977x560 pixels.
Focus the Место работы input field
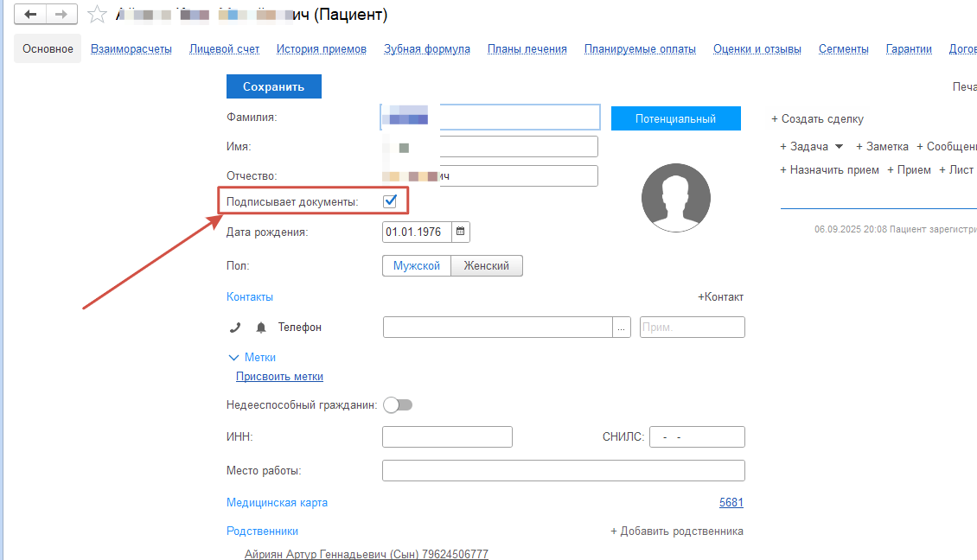(563, 470)
